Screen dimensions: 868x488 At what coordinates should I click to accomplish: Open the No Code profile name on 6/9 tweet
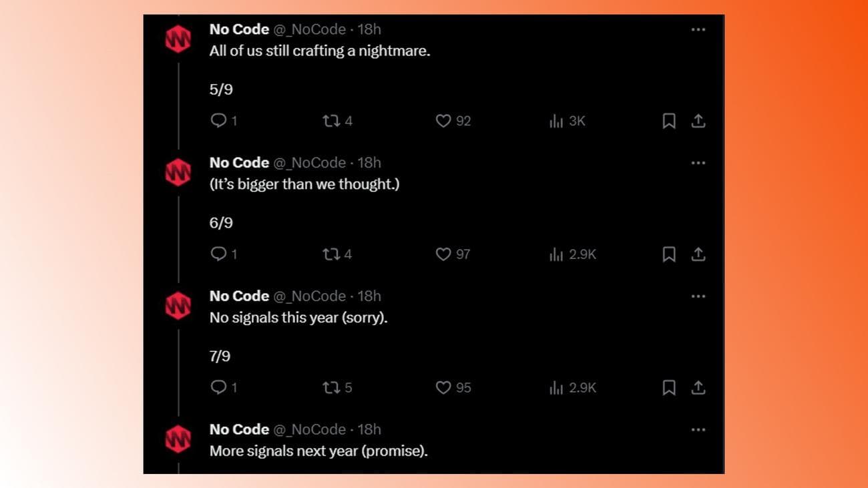pos(239,163)
